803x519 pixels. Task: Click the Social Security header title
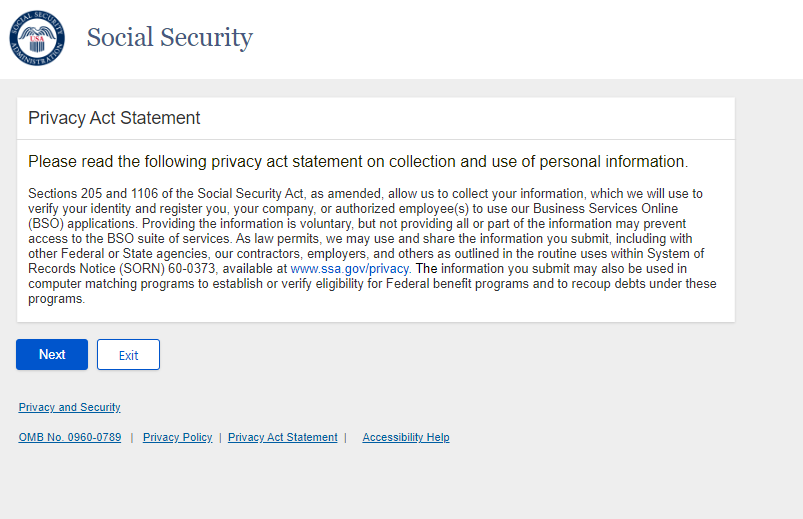pos(169,38)
